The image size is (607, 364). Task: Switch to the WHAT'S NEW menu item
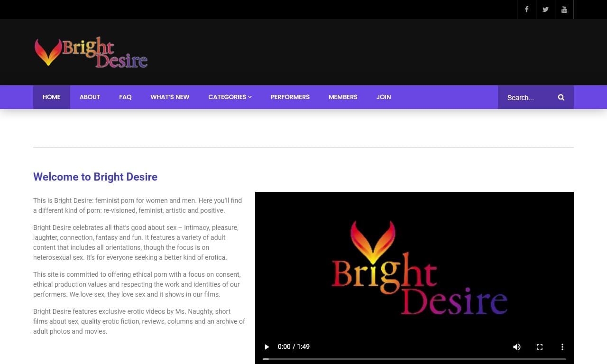click(170, 97)
